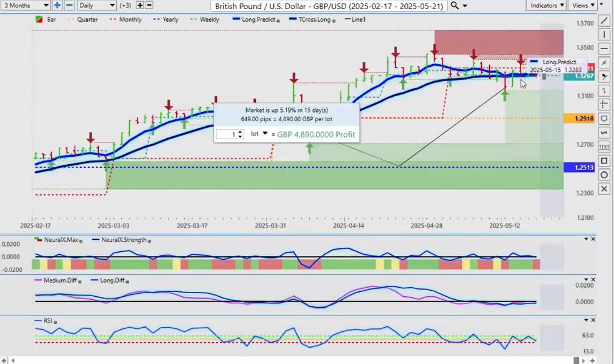The width and height of the screenshot is (614, 364).
Task: Click the RSI legend settings dot
Action: [55, 322]
